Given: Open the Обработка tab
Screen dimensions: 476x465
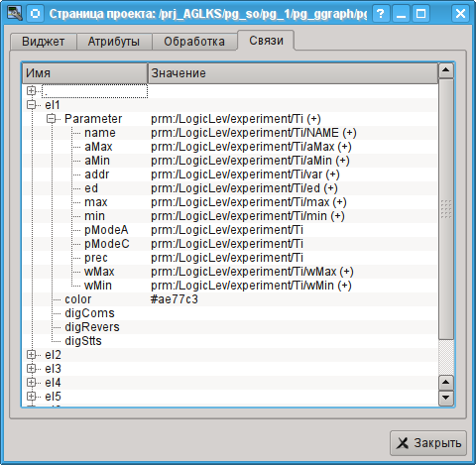Looking at the screenshot, I should pyautogui.click(x=194, y=42).
